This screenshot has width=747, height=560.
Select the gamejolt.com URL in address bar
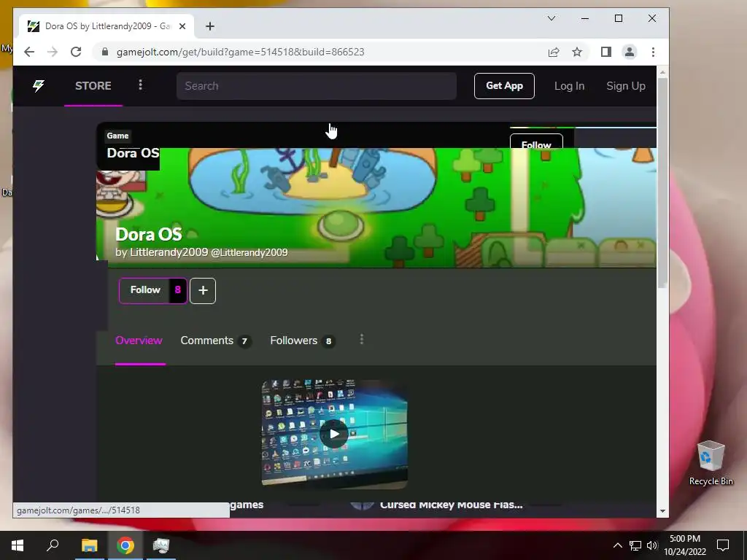tap(240, 52)
